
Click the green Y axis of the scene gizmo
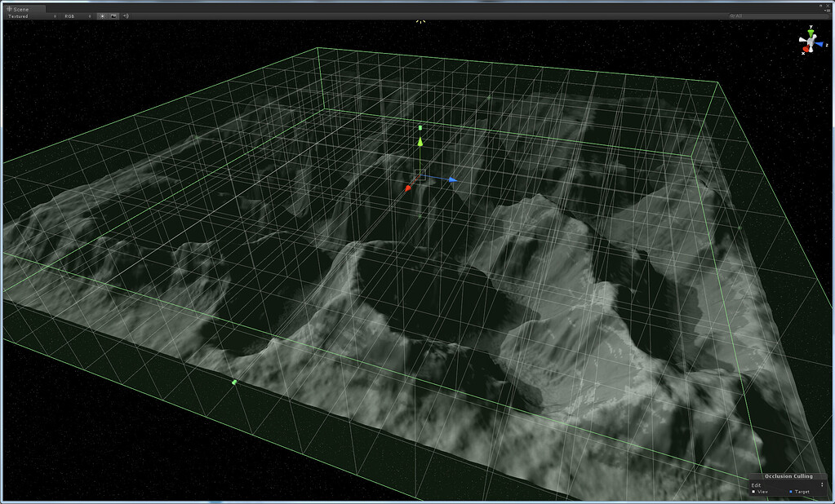811,32
